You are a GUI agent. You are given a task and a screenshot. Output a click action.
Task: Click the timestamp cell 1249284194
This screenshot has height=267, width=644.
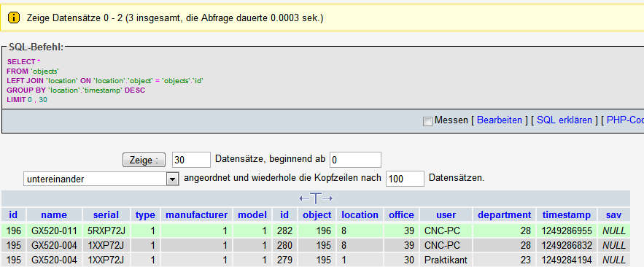click(x=567, y=260)
